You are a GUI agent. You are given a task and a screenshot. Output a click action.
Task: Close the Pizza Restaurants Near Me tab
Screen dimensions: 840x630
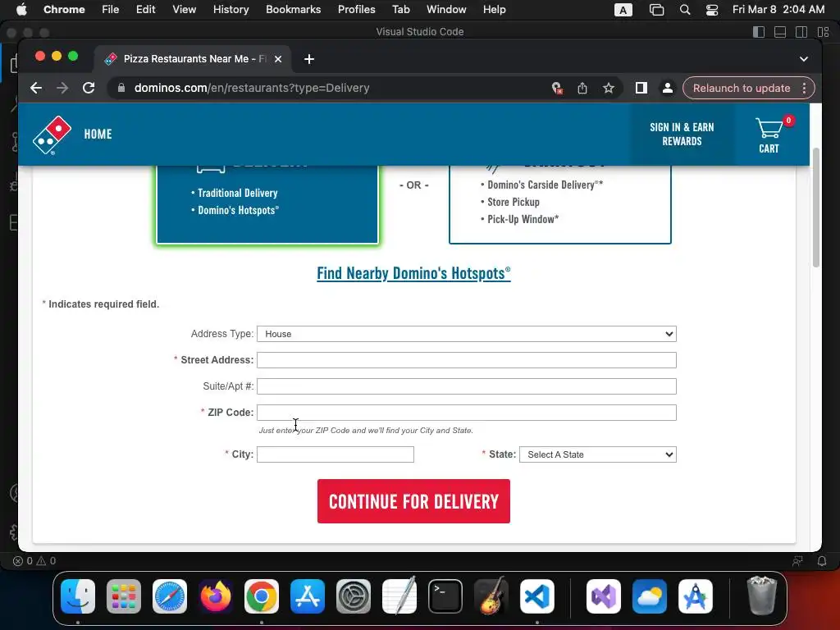tap(278, 59)
